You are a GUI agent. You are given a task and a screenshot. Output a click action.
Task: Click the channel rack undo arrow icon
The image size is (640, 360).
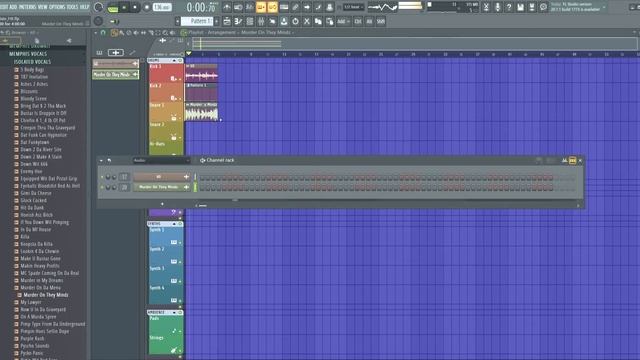tap(109, 160)
